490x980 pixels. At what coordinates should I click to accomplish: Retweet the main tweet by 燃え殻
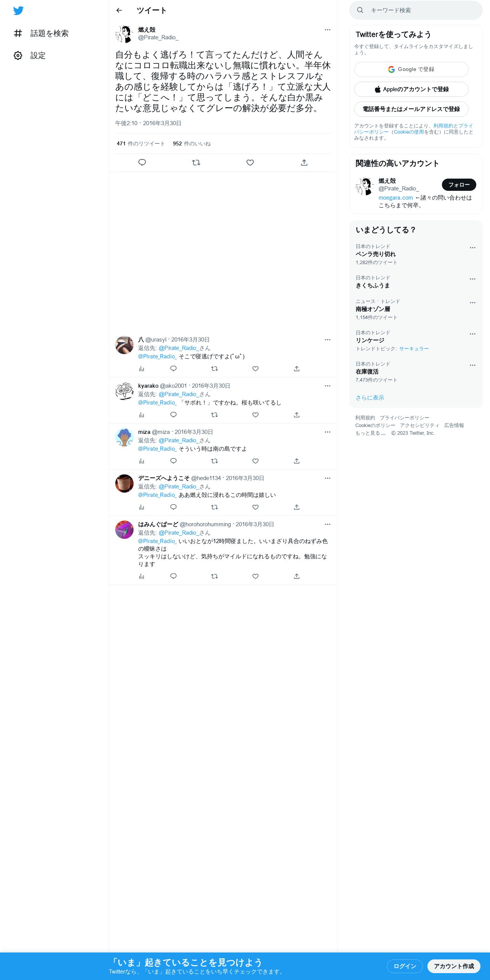[196, 163]
